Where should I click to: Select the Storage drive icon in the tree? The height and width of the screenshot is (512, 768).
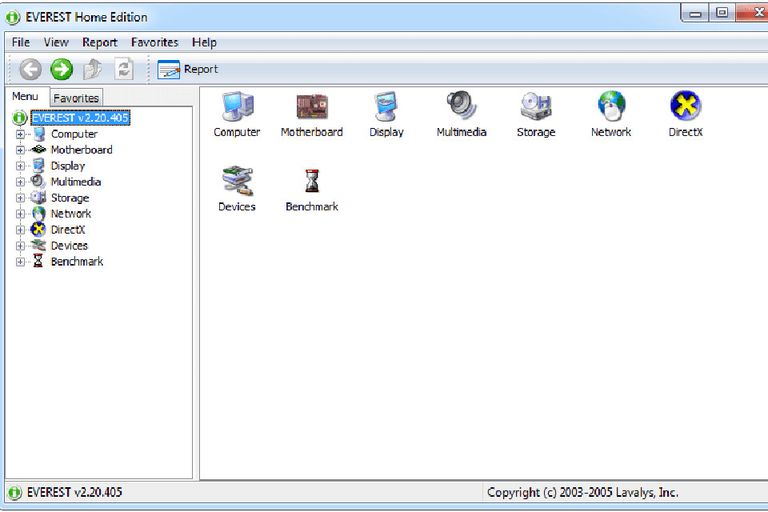click(x=38, y=197)
